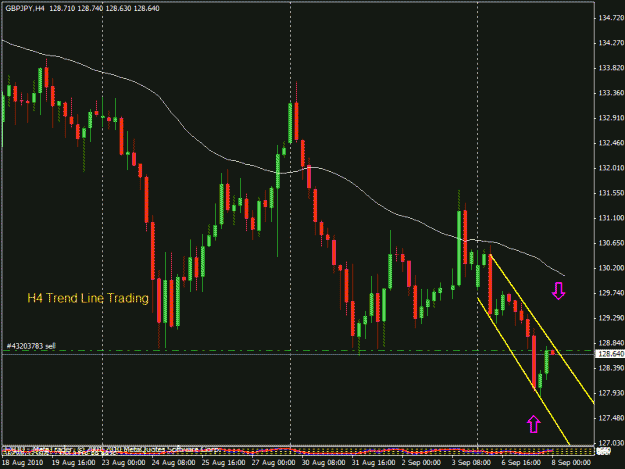Screen dimensions: 625x469
Task: Click the 134.270 price axis label
Action: click(611, 43)
